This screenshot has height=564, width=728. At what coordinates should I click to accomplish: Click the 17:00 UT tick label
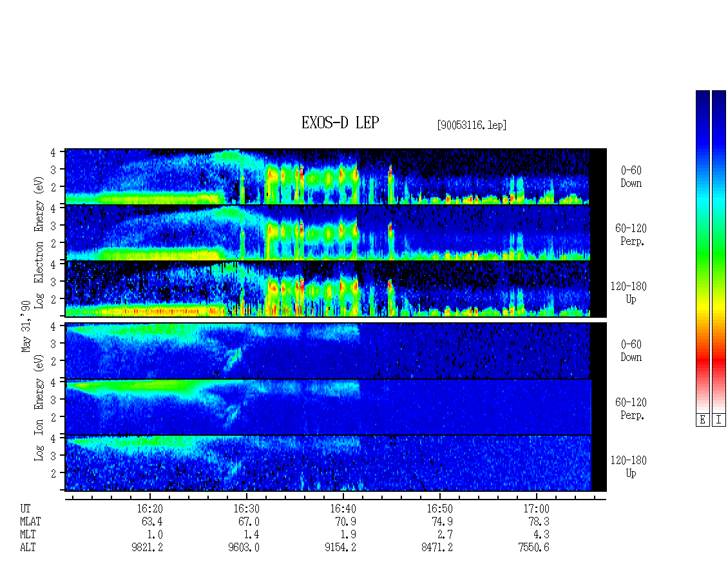[x=536, y=509]
